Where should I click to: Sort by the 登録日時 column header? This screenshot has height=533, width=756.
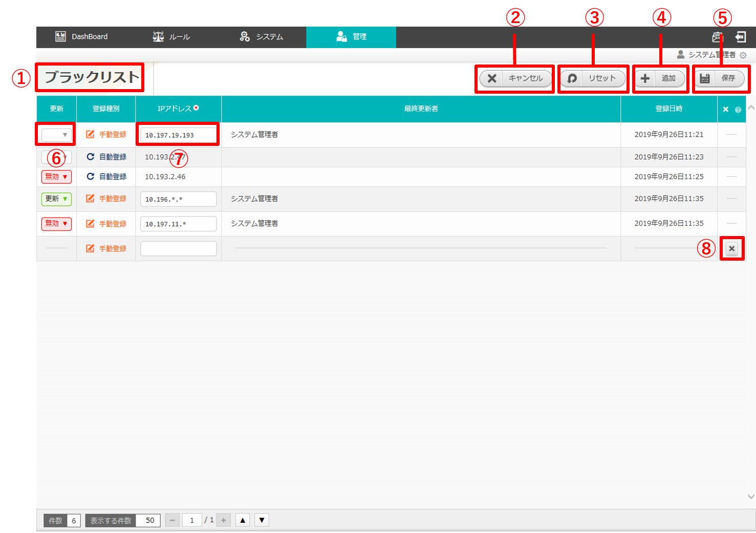click(669, 109)
